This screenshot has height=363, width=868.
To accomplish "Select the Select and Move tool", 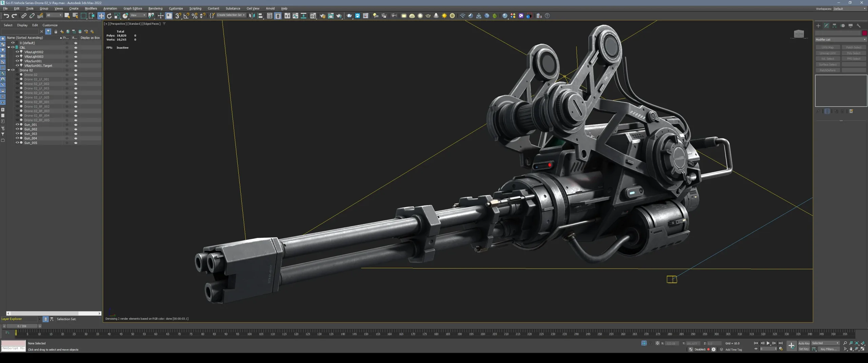I will [101, 16].
